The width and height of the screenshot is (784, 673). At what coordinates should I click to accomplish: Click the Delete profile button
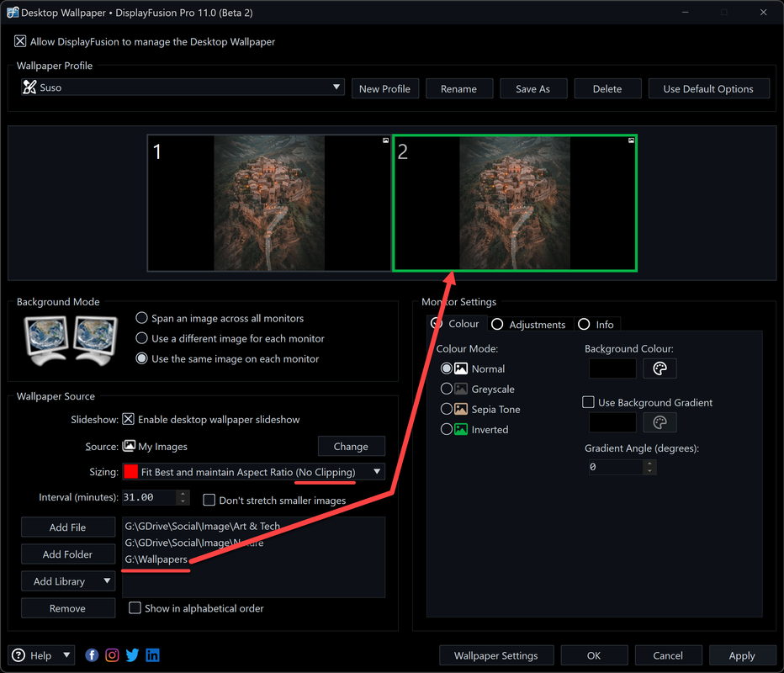607,89
